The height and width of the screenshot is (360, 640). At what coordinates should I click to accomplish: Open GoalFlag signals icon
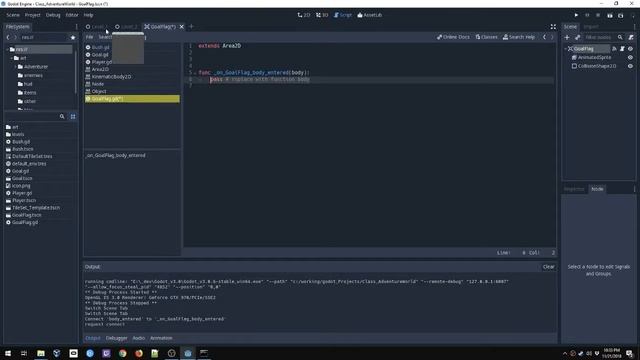[614, 49]
